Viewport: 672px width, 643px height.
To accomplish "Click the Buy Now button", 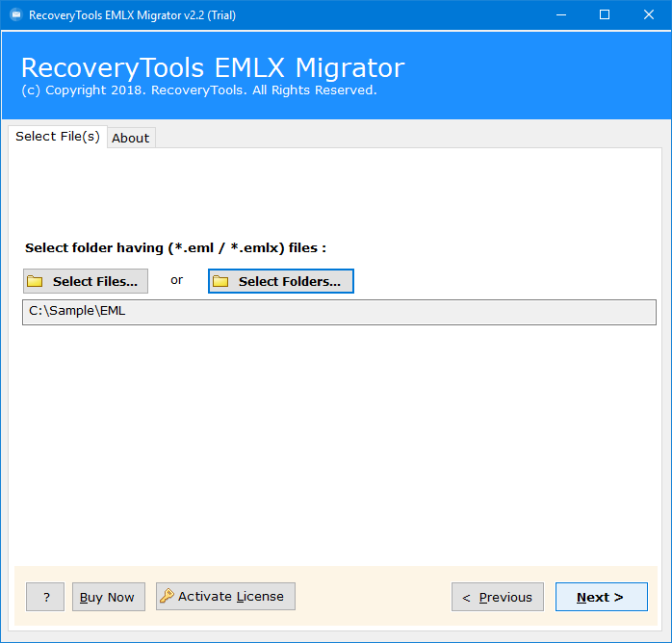I will click(109, 597).
